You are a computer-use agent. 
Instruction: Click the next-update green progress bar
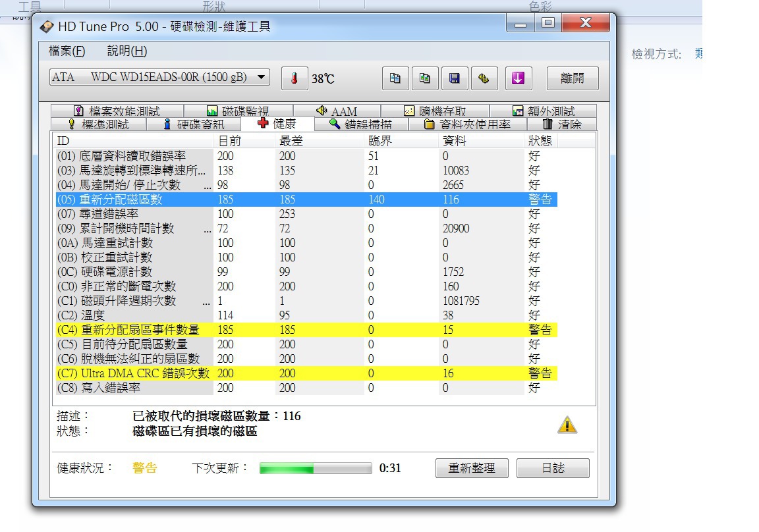coord(316,468)
